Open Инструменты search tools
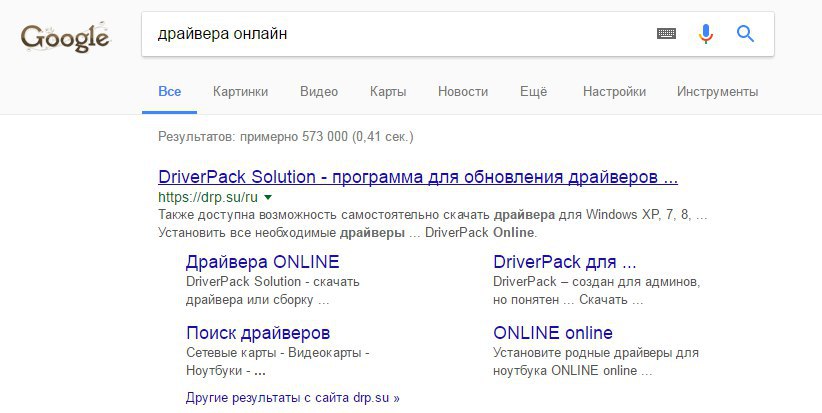Image resolution: width=822 pixels, height=413 pixels. pos(717,92)
